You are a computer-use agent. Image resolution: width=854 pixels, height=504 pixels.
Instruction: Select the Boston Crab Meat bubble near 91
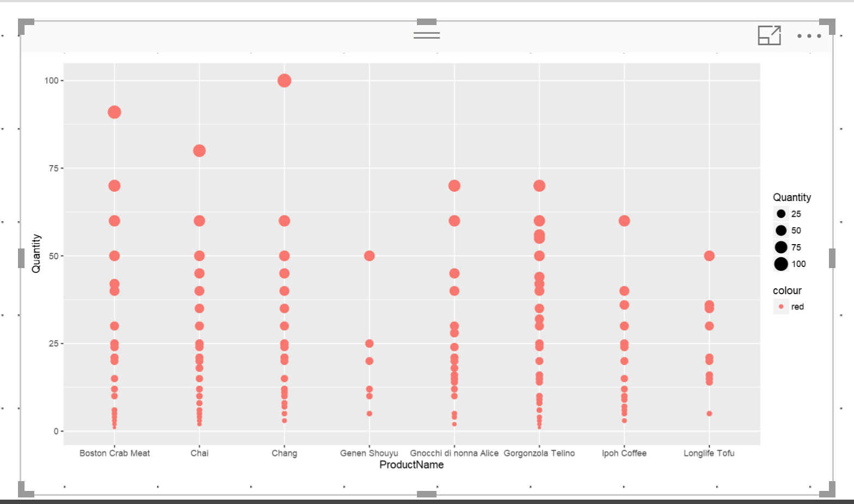(x=114, y=113)
